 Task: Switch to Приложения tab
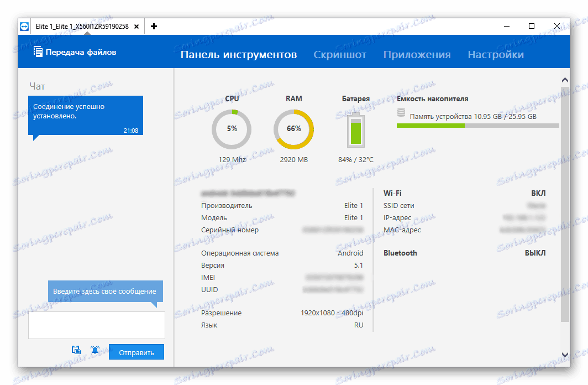click(417, 54)
